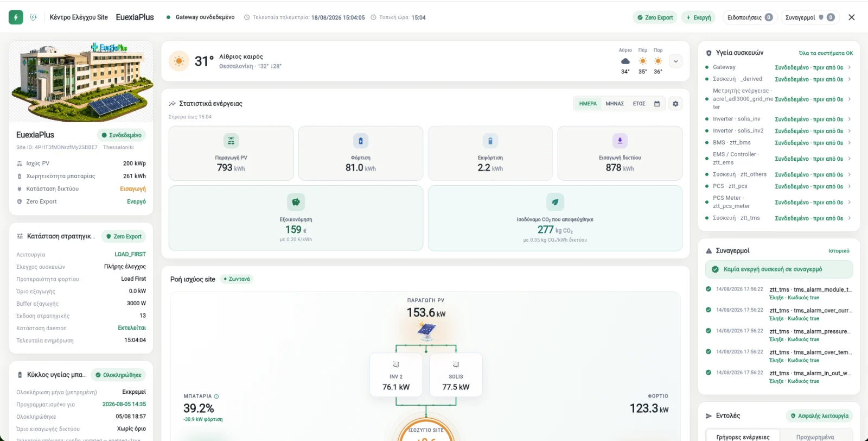
Task: Click the Εισαγωγή δικτύου download icon
Action: (620, 141)
